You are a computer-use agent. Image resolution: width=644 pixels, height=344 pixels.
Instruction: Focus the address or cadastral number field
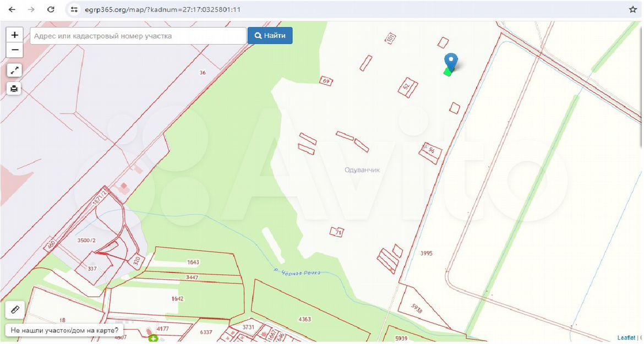pos(138,36)
